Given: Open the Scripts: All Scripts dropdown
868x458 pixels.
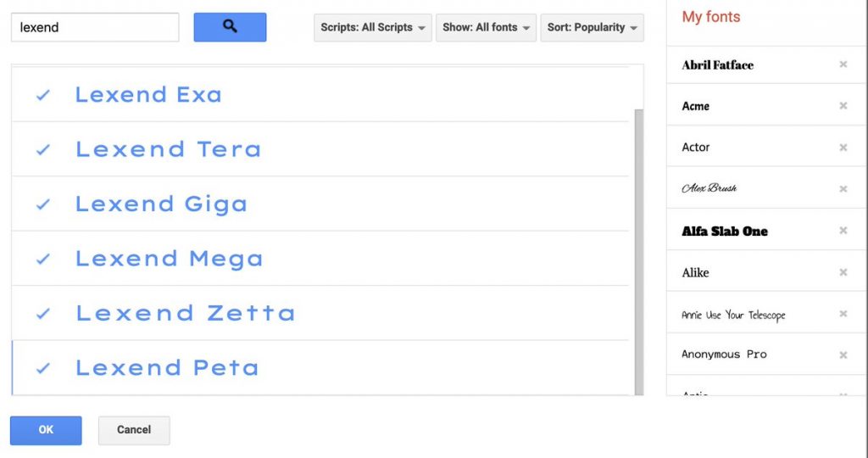Looking at the screenshot, I should (373, 28).
